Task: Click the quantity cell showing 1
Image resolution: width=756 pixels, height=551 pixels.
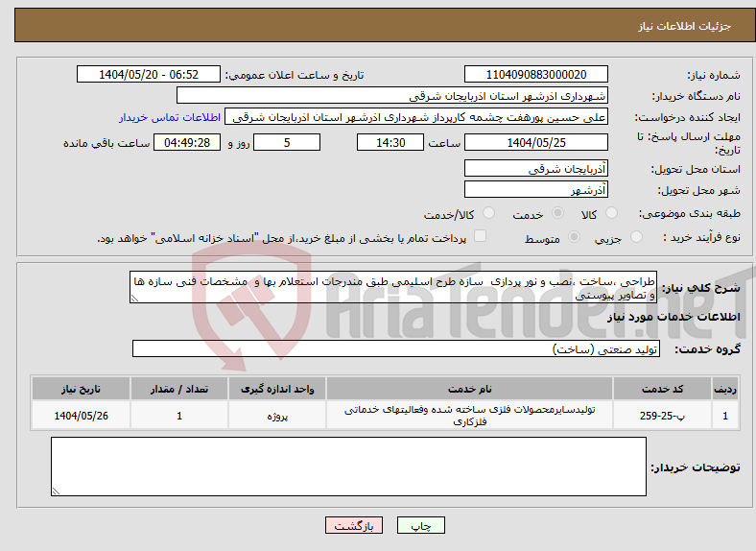Action: (x=179, y=416)
